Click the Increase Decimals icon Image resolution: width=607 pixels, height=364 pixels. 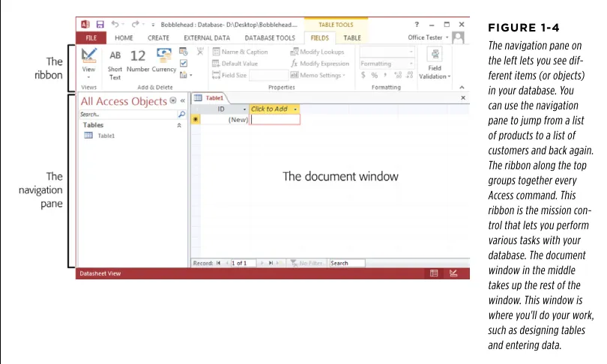(398, 75)
